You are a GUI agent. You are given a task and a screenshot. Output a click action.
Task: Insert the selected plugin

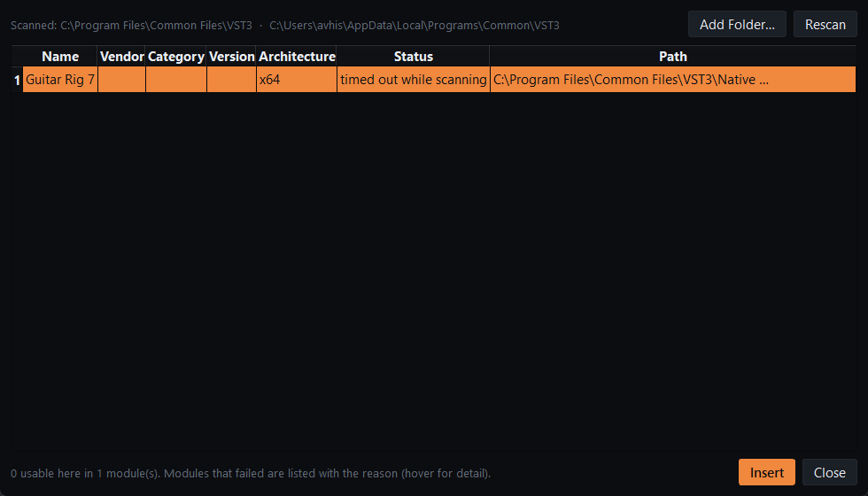[767, 472]
